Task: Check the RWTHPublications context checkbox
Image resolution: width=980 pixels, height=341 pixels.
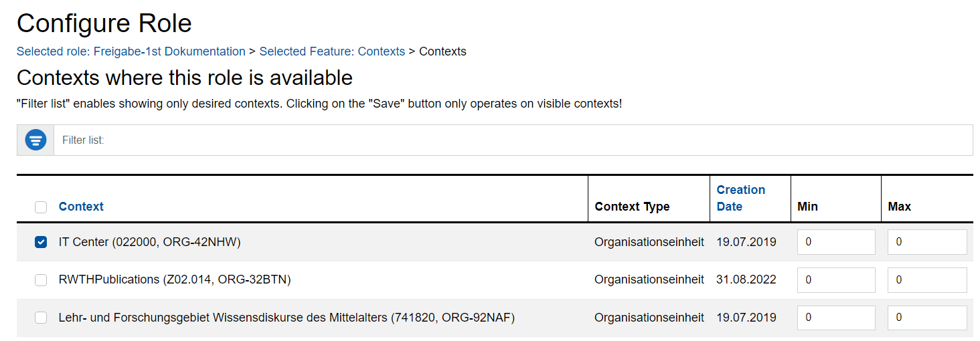Action: click(41, 280)
